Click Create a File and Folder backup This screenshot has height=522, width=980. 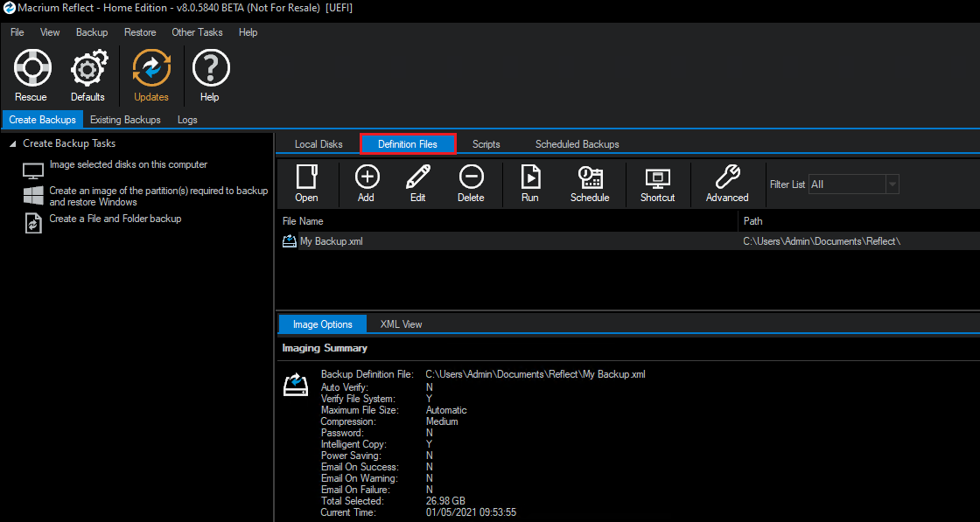[115, 219]
